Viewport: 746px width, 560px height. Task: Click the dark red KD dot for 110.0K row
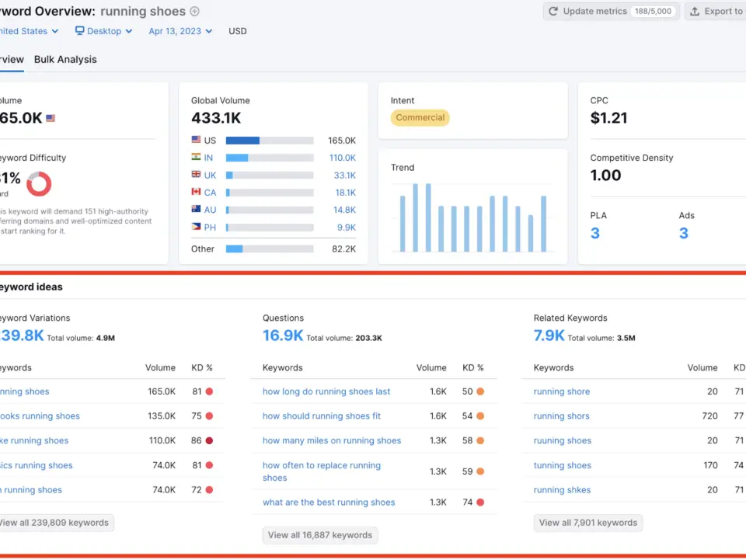[x=209, y=440]
